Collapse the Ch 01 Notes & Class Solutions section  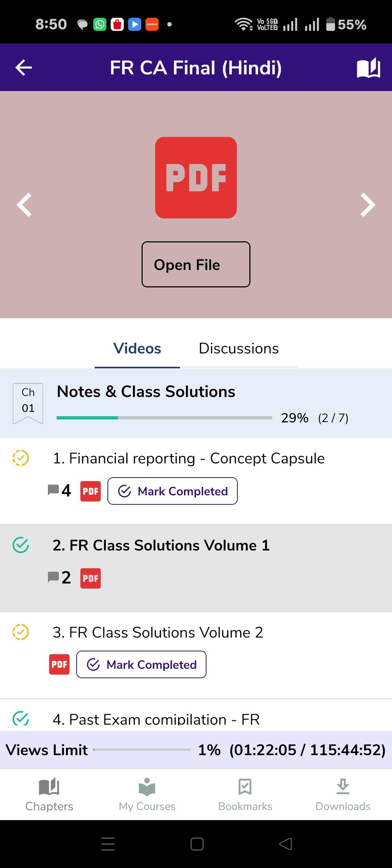coord(196,403)
